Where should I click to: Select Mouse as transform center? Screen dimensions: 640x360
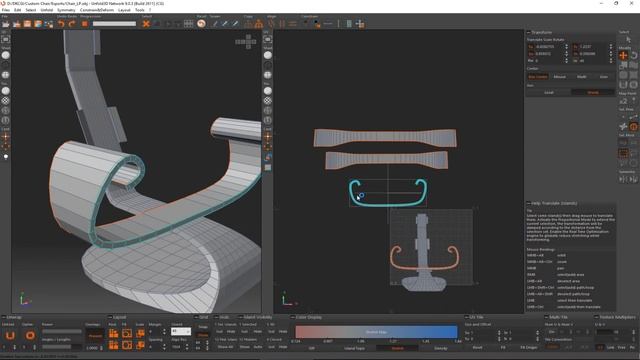(560, 77)
